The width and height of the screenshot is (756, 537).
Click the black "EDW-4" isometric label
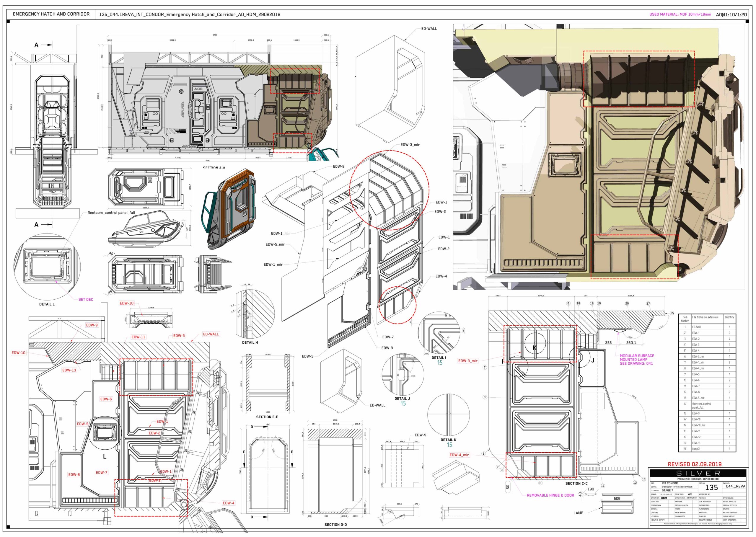point(441,276)
